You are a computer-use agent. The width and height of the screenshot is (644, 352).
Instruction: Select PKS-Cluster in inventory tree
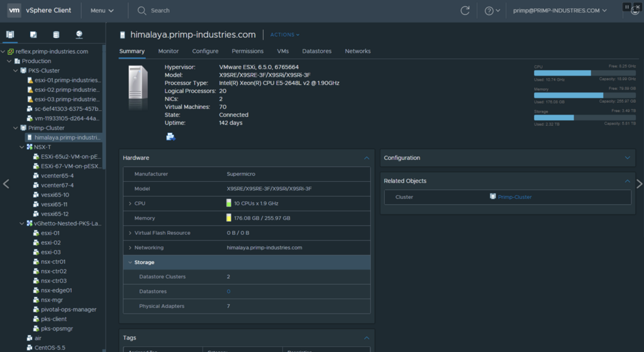(x=44, y=71)
